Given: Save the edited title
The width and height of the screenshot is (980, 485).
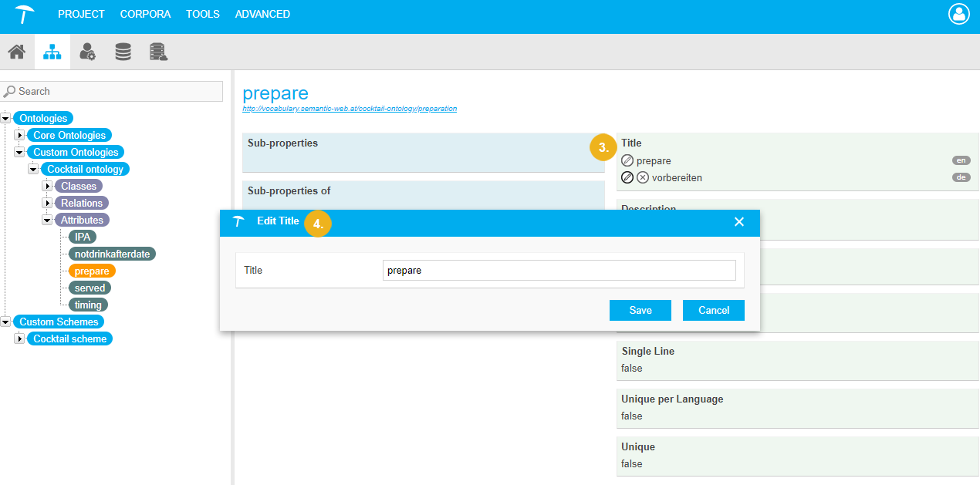Looking at the screenshot, I should (x=640, y=310).
